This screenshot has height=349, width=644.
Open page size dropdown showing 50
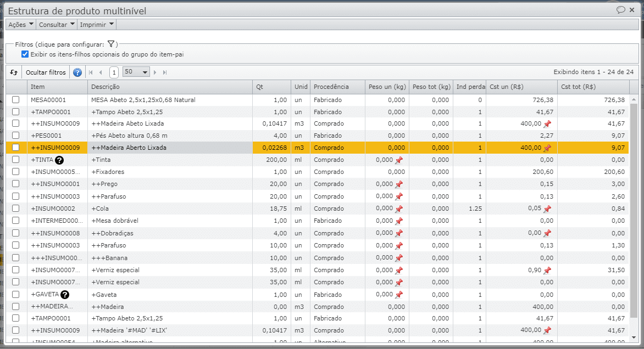[x=136, y=72]
